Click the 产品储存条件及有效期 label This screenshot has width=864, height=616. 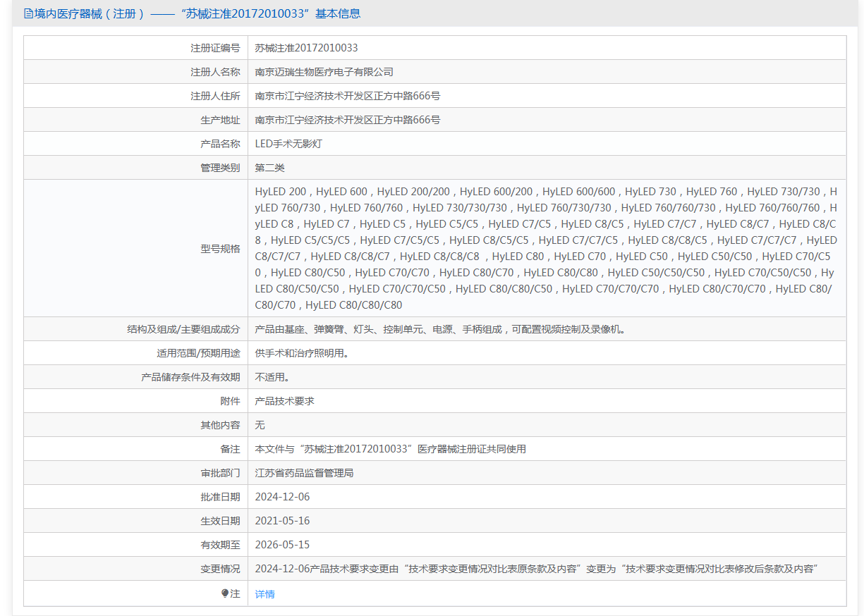point(190,377)
